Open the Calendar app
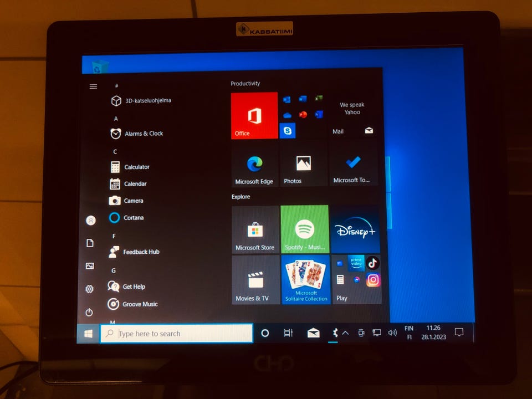The image size is (532, 399). click(128, 184)
